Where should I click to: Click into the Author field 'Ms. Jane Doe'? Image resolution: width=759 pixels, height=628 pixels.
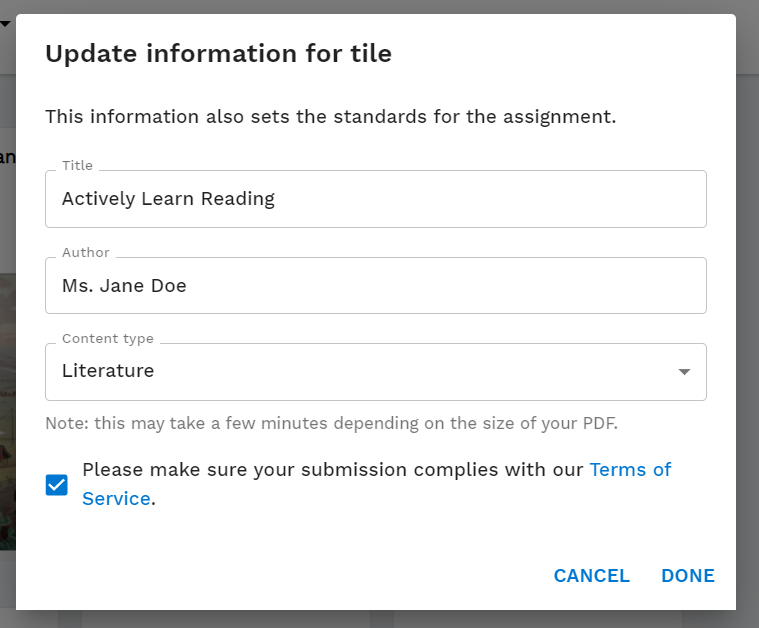[x=376, y=285]
